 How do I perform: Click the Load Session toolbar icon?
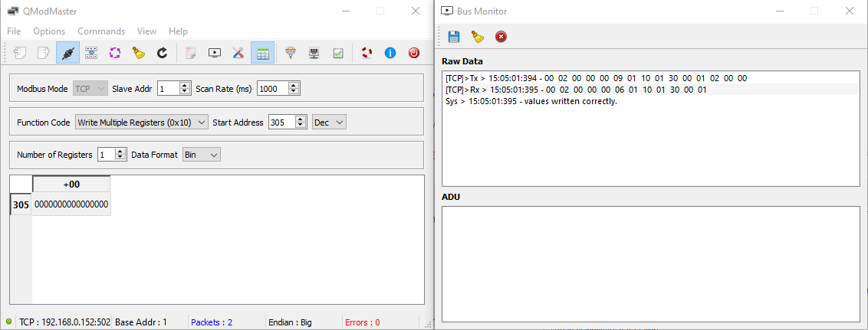[20, 53]
